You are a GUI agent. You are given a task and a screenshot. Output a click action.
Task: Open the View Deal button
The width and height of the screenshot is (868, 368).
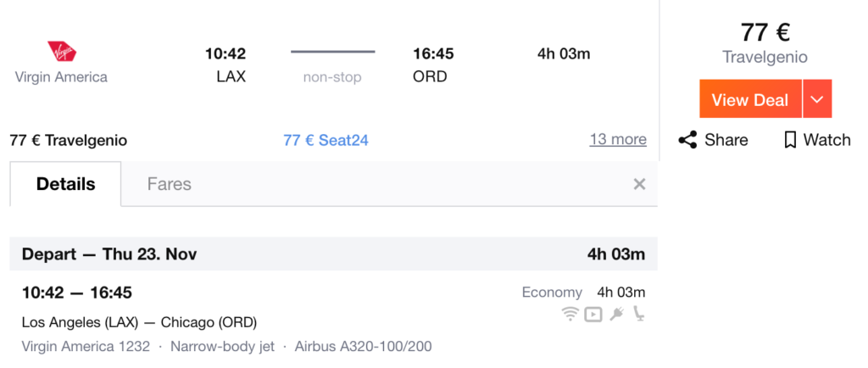(750, 99)
